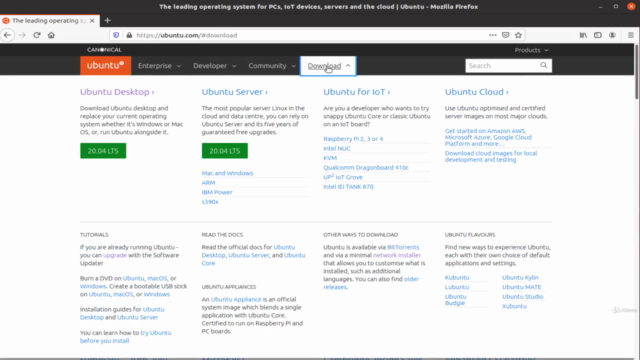The height and width of the screenshot is (360, 640).
Task: Open the Ubuntu Budgie flavour link
Action: coord(456,300)
